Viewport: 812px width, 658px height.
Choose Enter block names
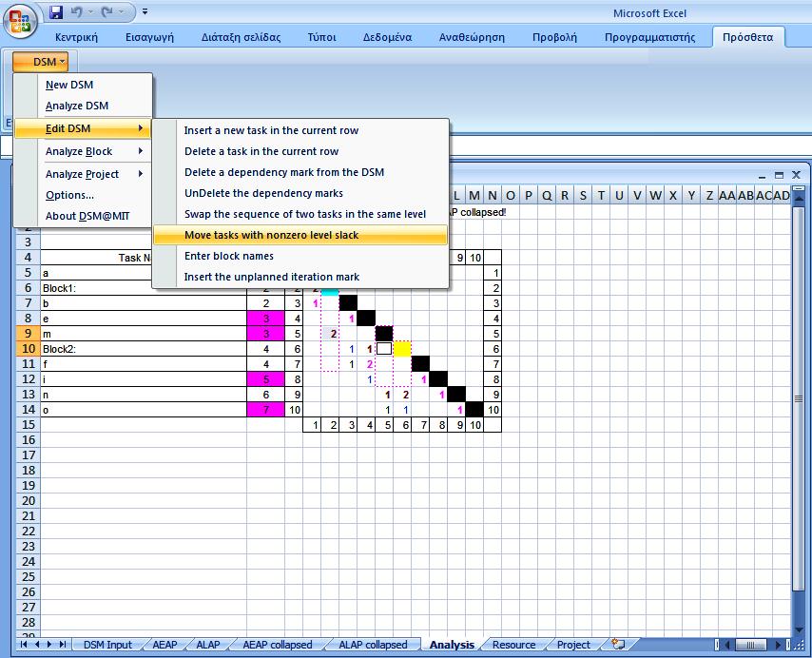[x=300, y=256]
